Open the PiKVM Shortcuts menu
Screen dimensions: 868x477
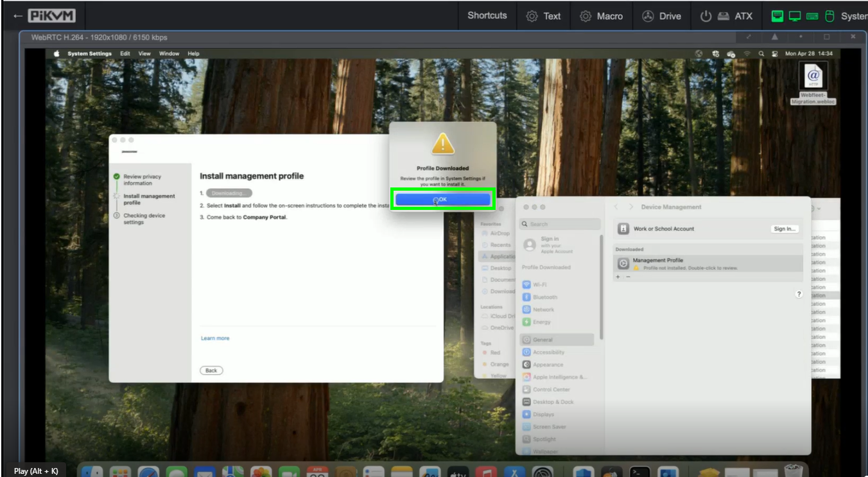[487, 16]
